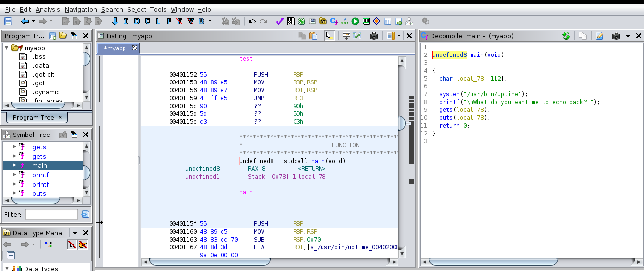Click the Undo arrow in toolbar
Image resolution: width=644 pixels, height=271 pixels.
[x=252, y=21]
